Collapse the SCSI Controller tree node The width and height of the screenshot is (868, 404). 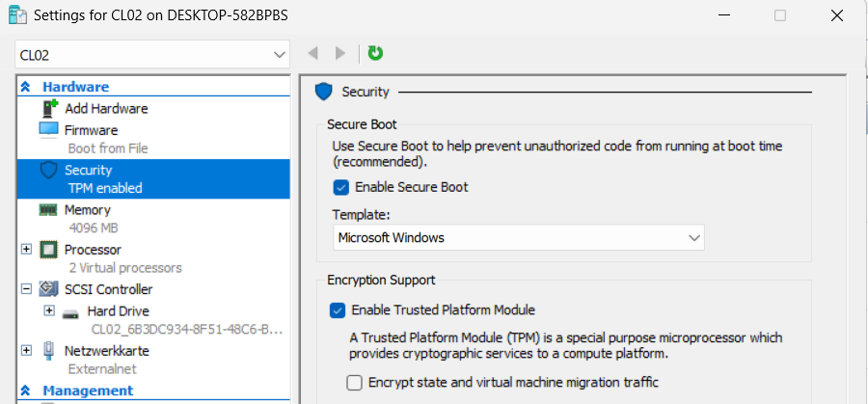26,289
